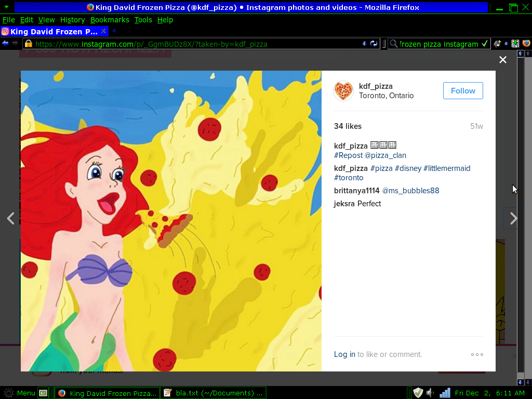This screenshot has width=532, height=399.
Task: Click the Ariel pizza illustration image
Action: [171, 221]
